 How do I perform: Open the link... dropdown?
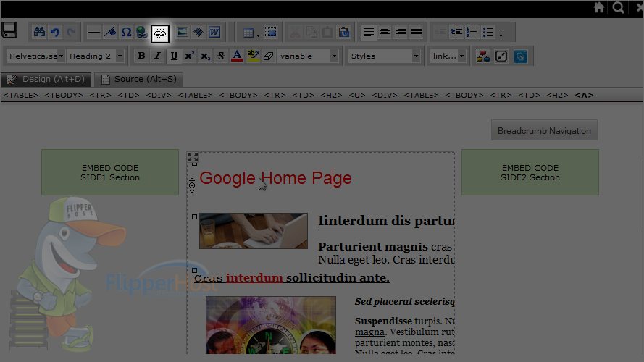(x=448, y=56)
